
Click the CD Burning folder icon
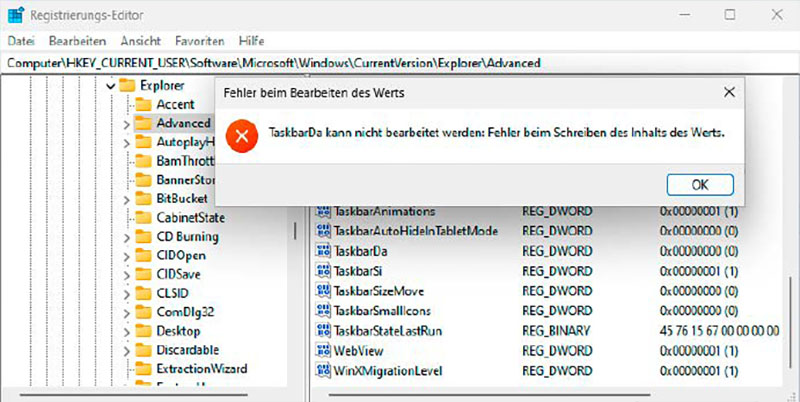pyautogui.click(x=143, y=236)
